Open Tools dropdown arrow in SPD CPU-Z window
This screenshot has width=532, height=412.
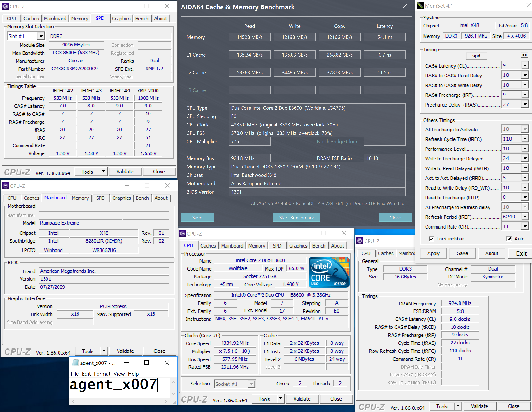pyautogui.click(x=104, y=171)
